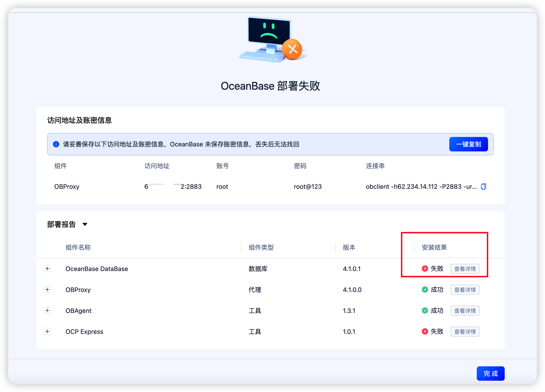Click the 访问地址 column header
Viewport: 545px width, 392px height.
click(157, 166)
